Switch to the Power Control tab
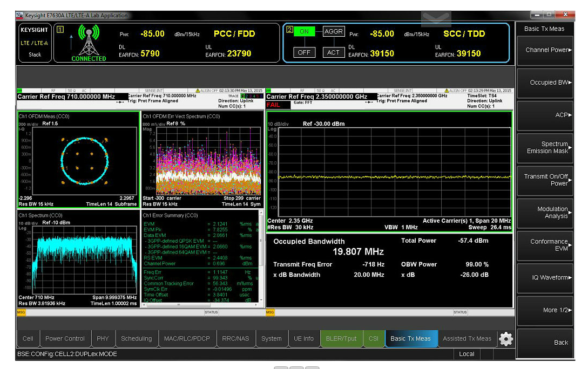The image size is (588, 369). (x=65, y=339)
